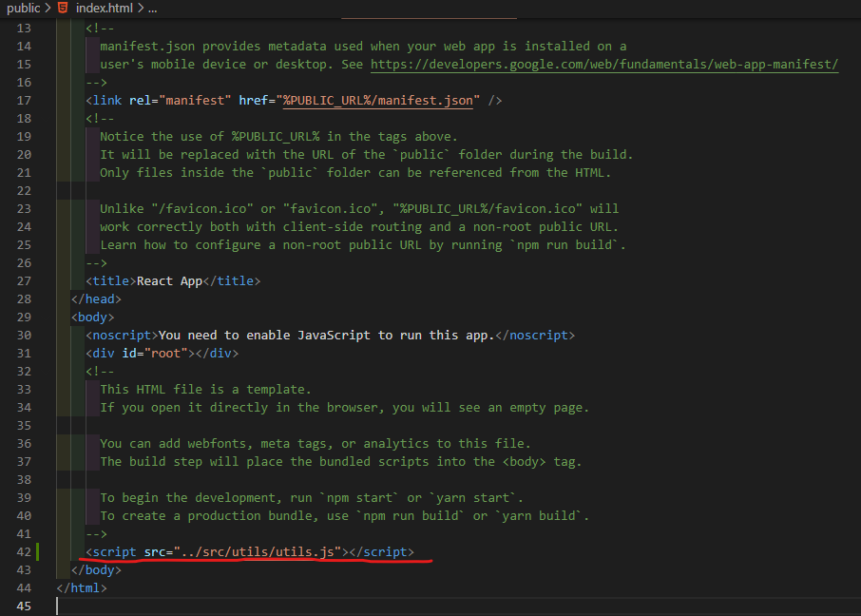This screenshot has width=861, height=616.
Task: Open the 'index.html' breadcrumb item
Action: click(104, 9)
